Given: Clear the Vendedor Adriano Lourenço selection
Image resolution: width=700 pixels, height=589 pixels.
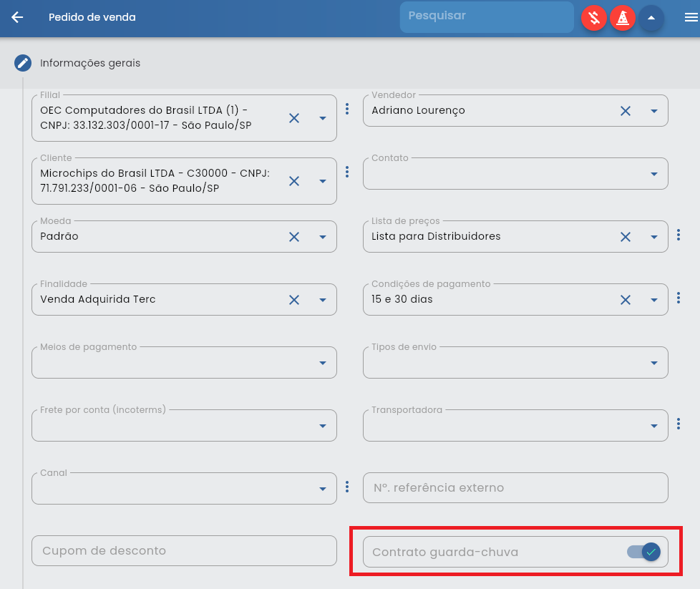Looking at the screenshot, I should coord(626,110).
